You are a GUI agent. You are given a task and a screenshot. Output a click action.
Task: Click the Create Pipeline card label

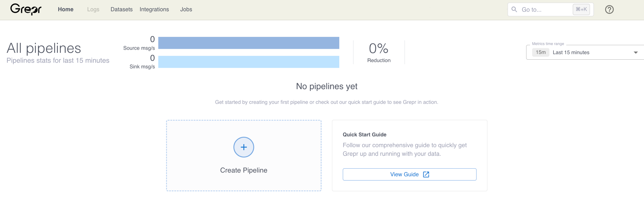[243, 170]
